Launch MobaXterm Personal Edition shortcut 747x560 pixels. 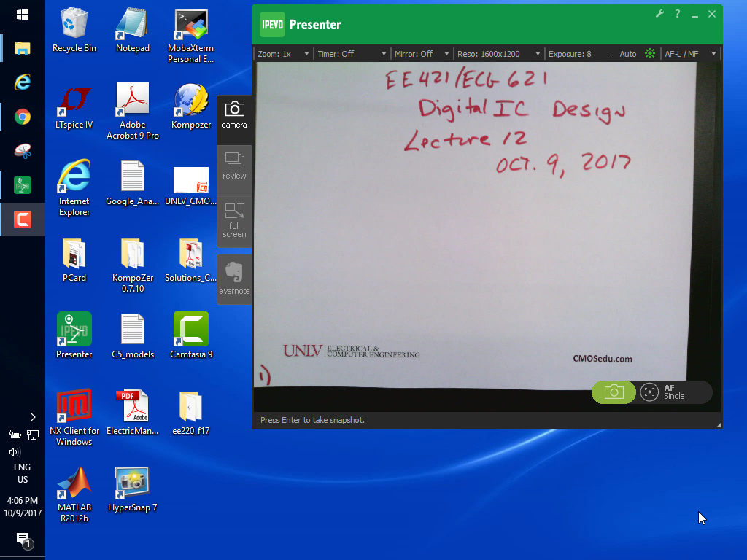click(190, 35)
